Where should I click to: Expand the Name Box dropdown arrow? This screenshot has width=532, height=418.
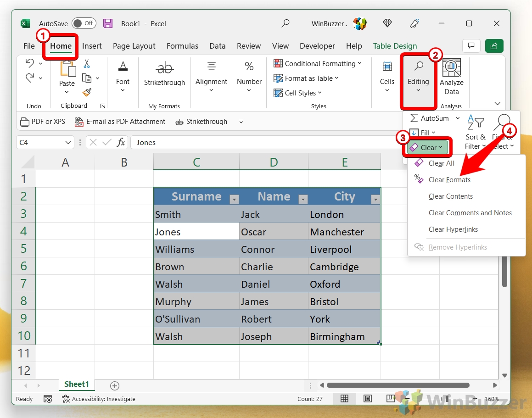(68, 143)
